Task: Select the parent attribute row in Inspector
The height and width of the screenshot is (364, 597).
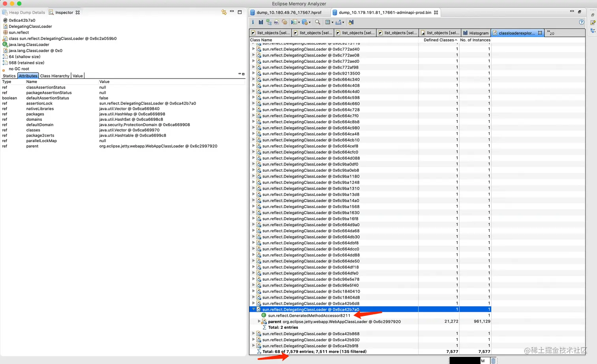Action: tap(122, 146)
